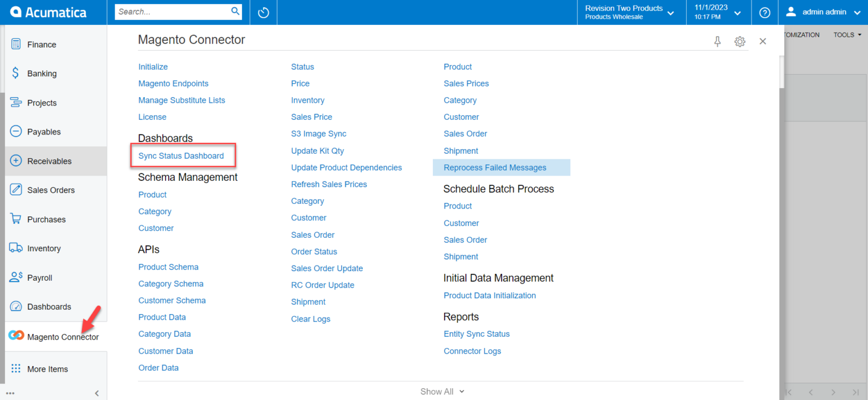
Task: Expand the Show All section at the bottom
Action: (x=442, y=391)
